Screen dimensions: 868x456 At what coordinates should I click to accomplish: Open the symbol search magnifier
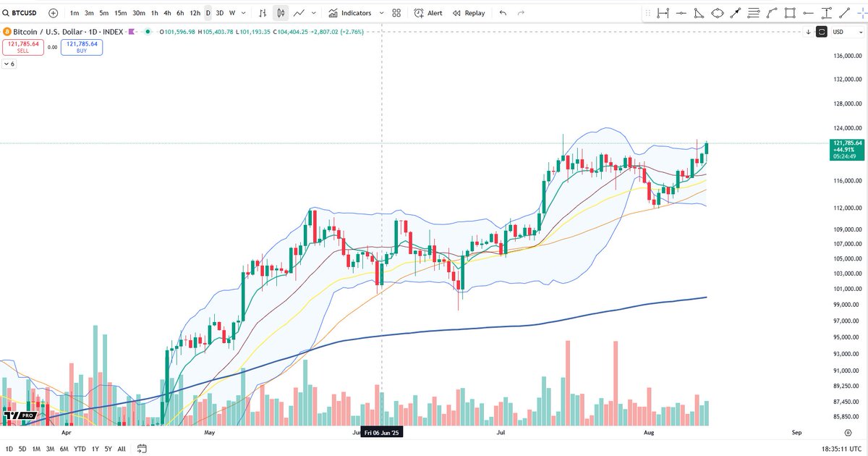[6, 12]
